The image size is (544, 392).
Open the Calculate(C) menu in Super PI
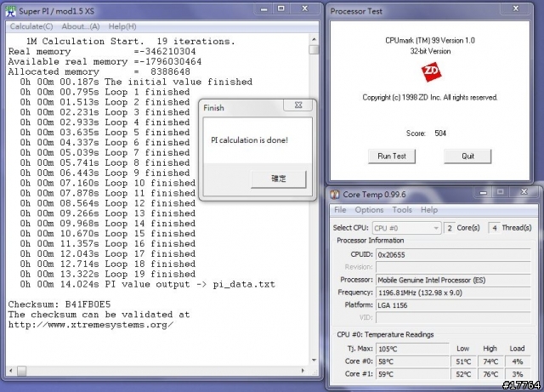[x=31, y=26]
